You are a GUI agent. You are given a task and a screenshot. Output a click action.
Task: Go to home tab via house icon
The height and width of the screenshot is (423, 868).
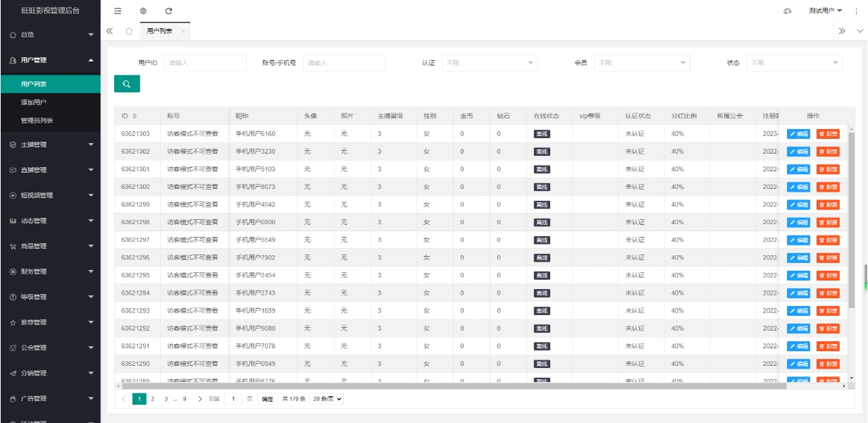pyautogui.click(x=129, y=32)
